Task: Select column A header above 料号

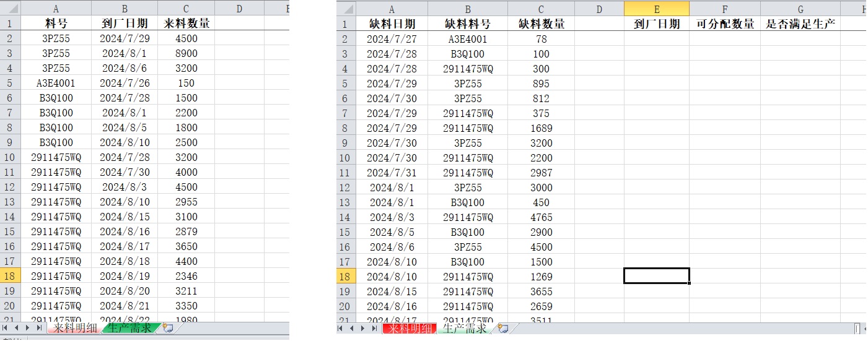Action: [x=56, y=8]
